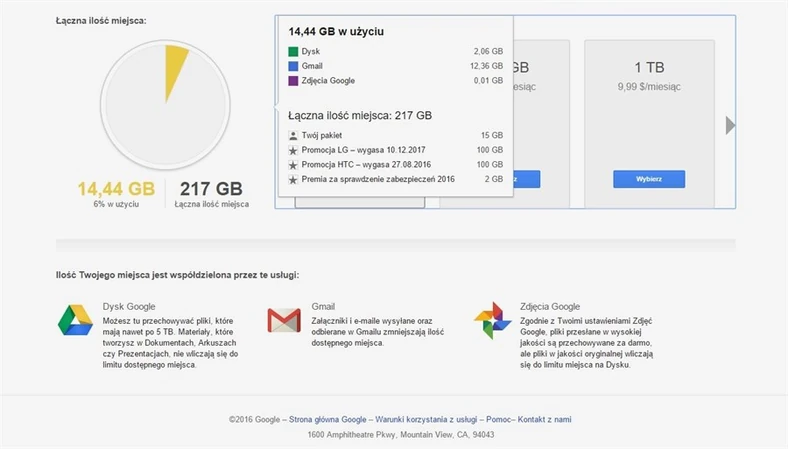Click the blue Gmail color square
Screen dimensions: 788x449
[x=293, y=66]
